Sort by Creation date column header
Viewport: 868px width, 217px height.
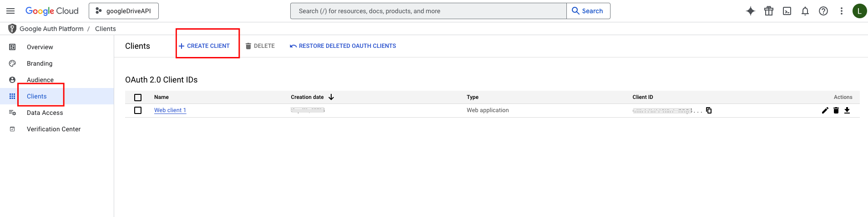click(308, 97)
